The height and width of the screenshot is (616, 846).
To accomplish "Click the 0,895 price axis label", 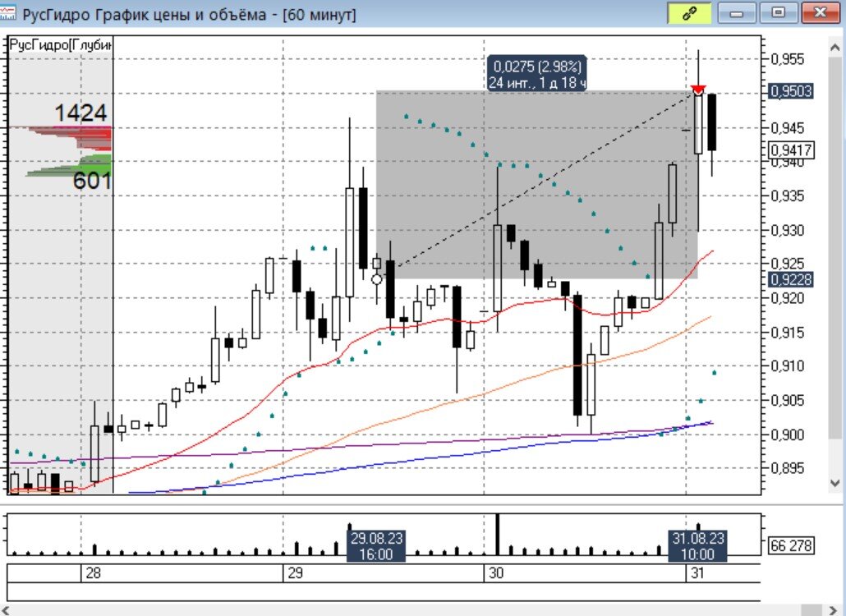I will click(x=789, y=468).
